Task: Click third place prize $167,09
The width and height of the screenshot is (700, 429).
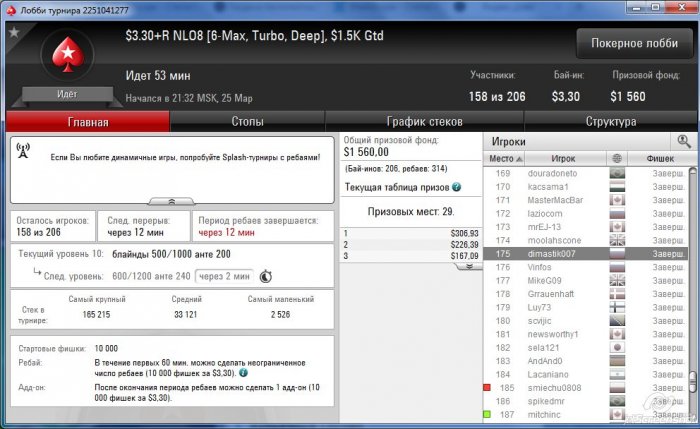Action: 464,256
